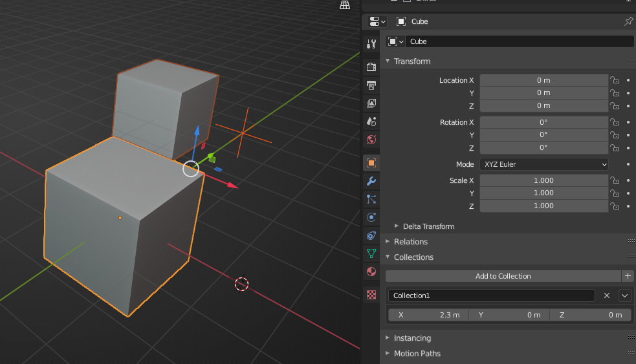Image resolution: width=636 pixels, height=364 pixels.
Task: Click the collection offset X 2.3 m field
Action: click(428, 315)
